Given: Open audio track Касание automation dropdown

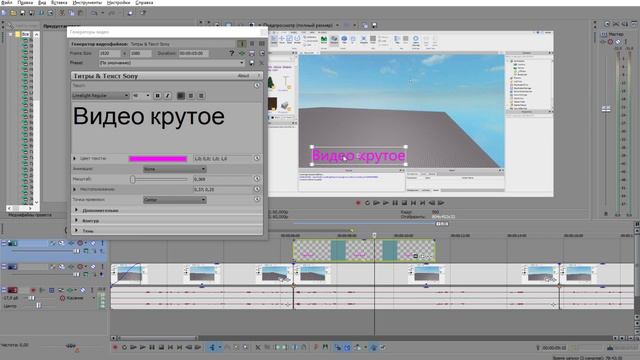Looking at the screenshot, I should coord(93,298).
